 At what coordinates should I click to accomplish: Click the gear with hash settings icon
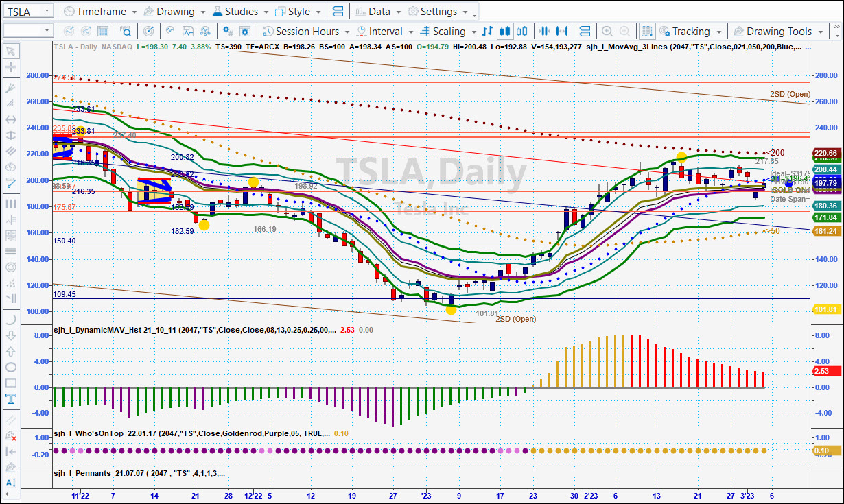pyautogui.click(x=228, y=32)
